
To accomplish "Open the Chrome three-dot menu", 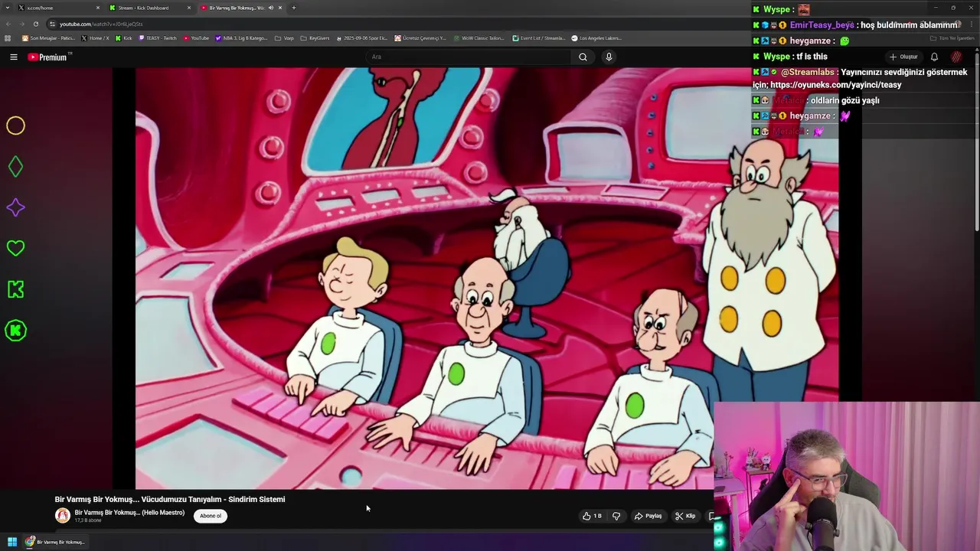I will pos(972,24).
